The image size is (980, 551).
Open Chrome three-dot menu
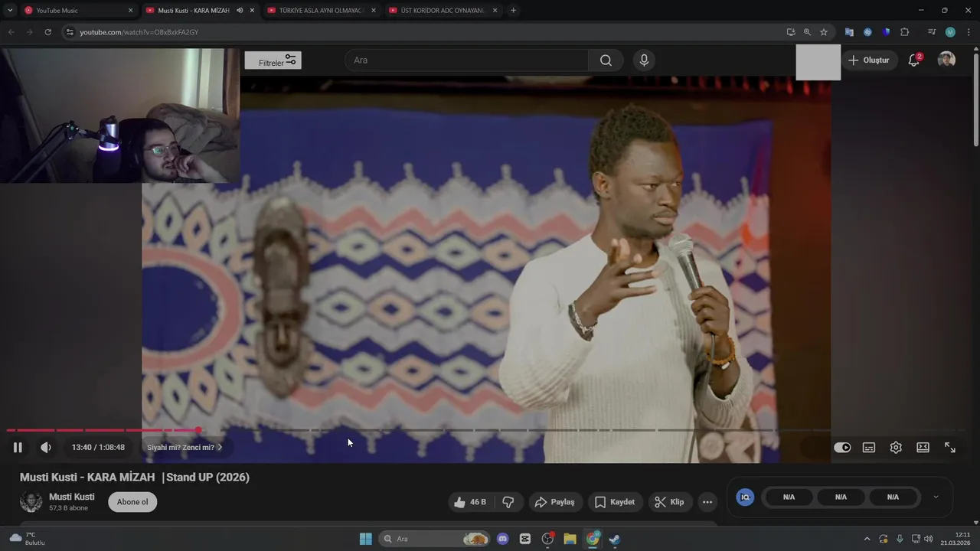[968, 32]
